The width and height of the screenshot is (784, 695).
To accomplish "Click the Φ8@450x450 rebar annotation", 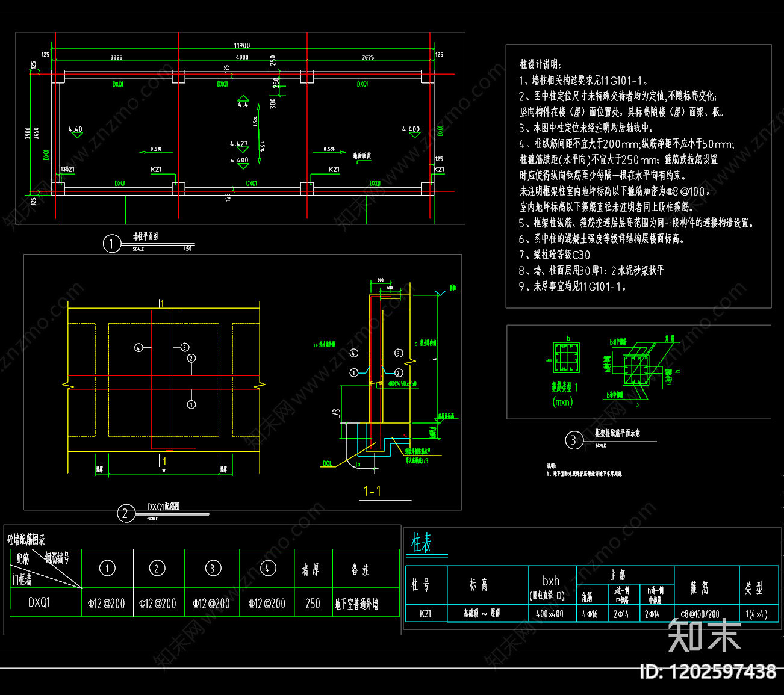I will pyautogui.click(x=402, y=383).
